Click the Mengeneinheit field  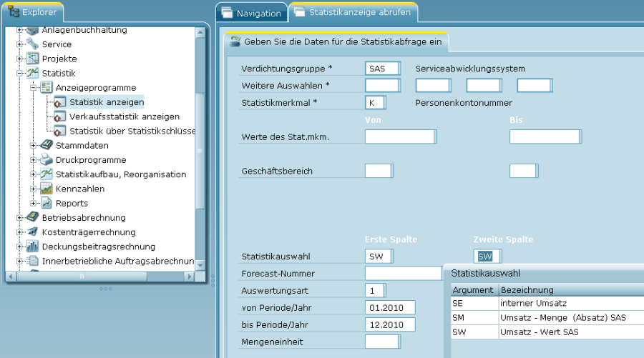coord(382,342)
